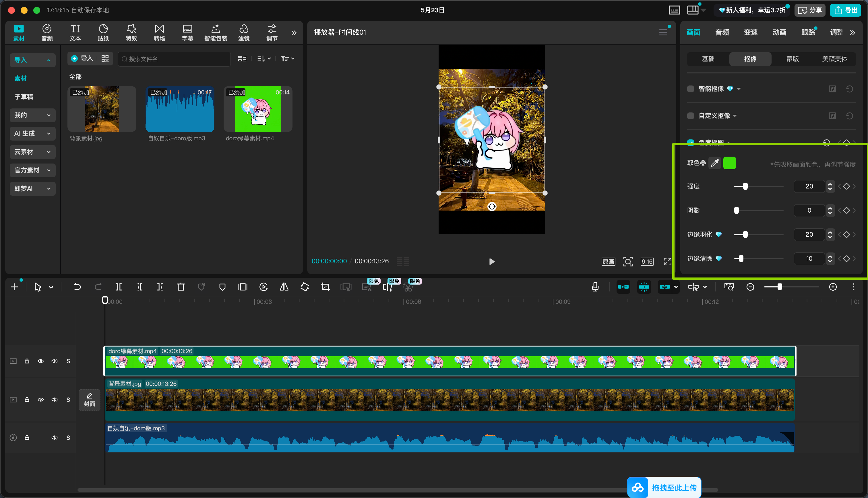Click the preview zoom focus icon
Screen dimensions: 868x498
[628, 262]
